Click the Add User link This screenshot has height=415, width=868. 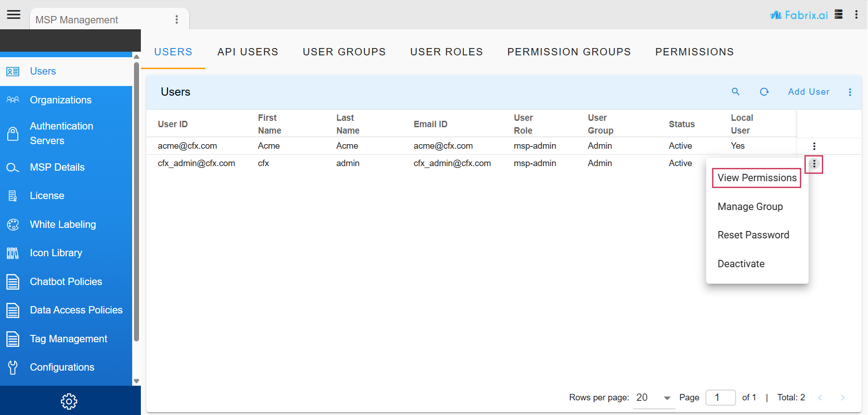tap(808, 92)
